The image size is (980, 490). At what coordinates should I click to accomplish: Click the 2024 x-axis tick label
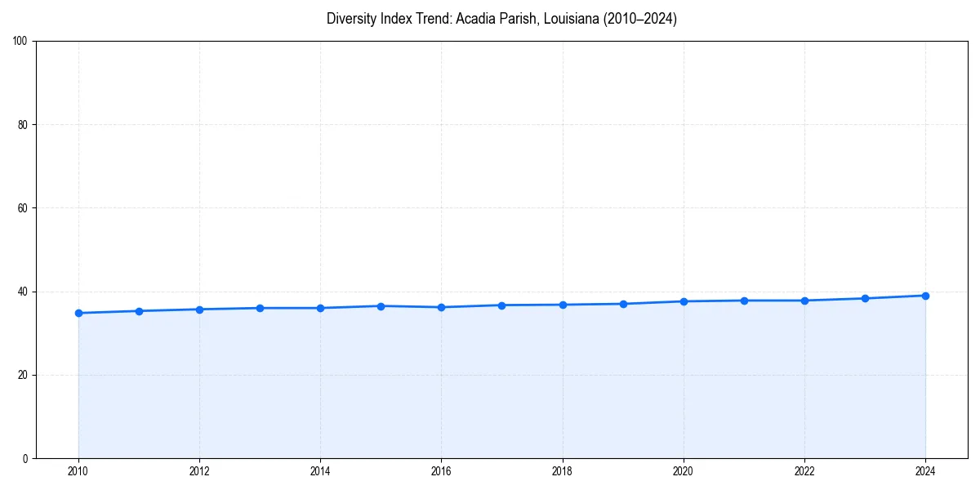(925, 471)
